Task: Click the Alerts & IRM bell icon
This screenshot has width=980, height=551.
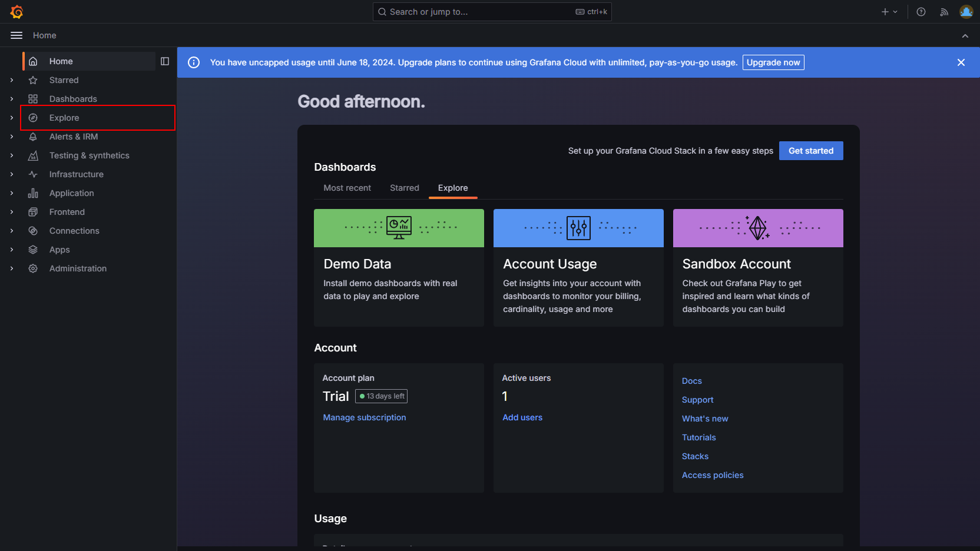Action: 33,137
